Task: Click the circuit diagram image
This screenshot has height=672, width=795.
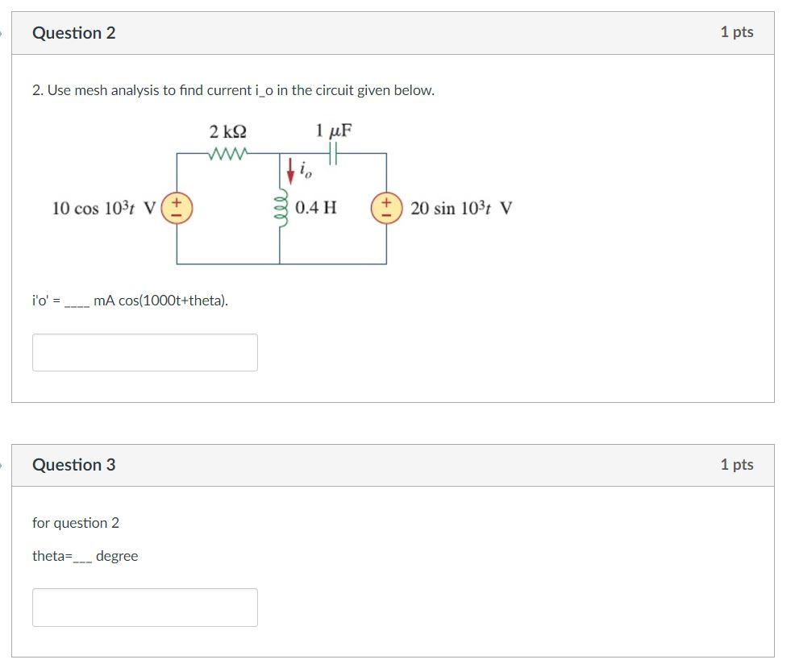Action: pos(282,197)
